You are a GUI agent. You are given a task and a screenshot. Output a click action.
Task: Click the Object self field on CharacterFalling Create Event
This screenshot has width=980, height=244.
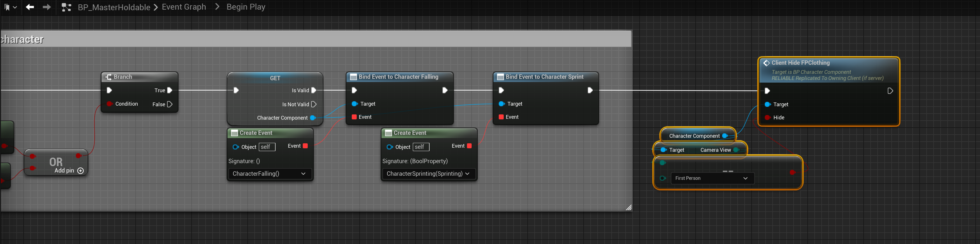267,147
